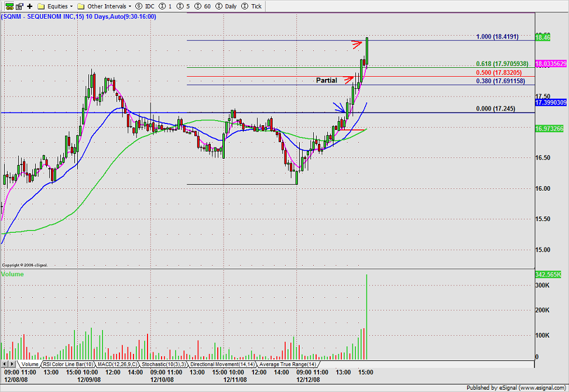Click the 0.618 (17.9705938) Fibonacci label
Screen dimensions: 569x392
502,64
